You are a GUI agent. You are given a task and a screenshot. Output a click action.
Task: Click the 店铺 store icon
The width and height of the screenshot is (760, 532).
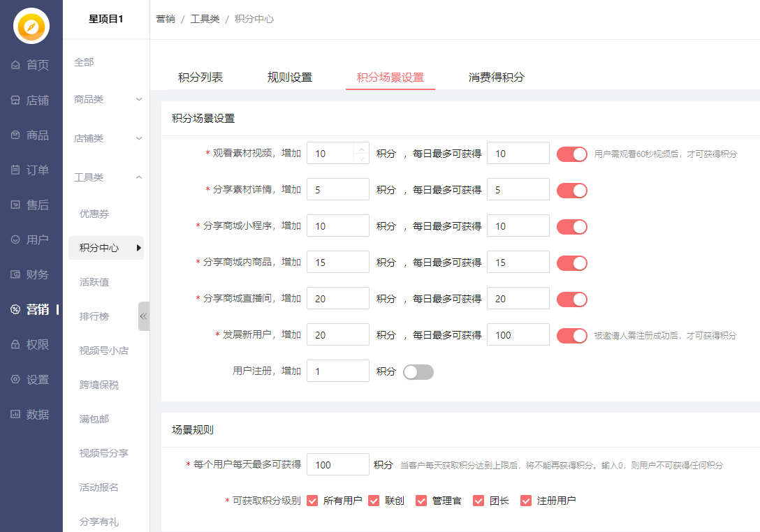[x=15, y=101]
